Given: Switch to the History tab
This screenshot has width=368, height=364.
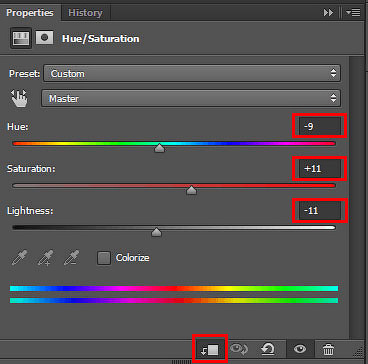Looking at the screenshot, I should [x=85, y=13].
